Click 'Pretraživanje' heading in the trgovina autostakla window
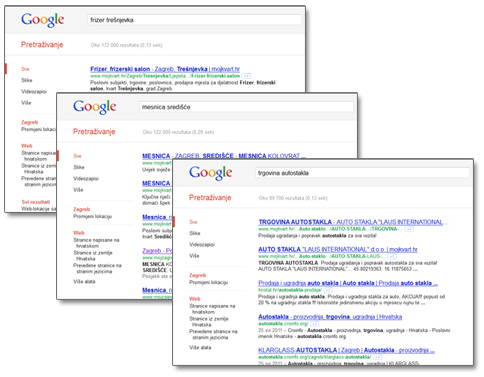 [210, 198]
